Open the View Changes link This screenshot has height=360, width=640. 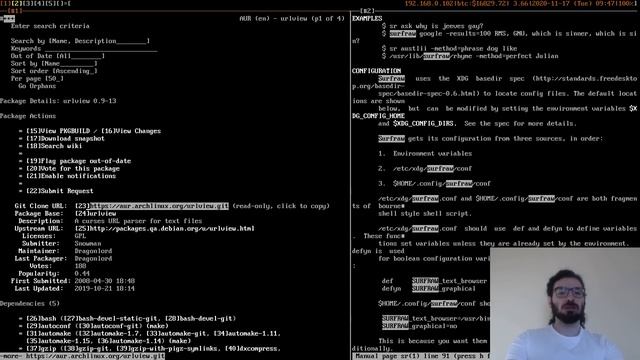[131, 131]
